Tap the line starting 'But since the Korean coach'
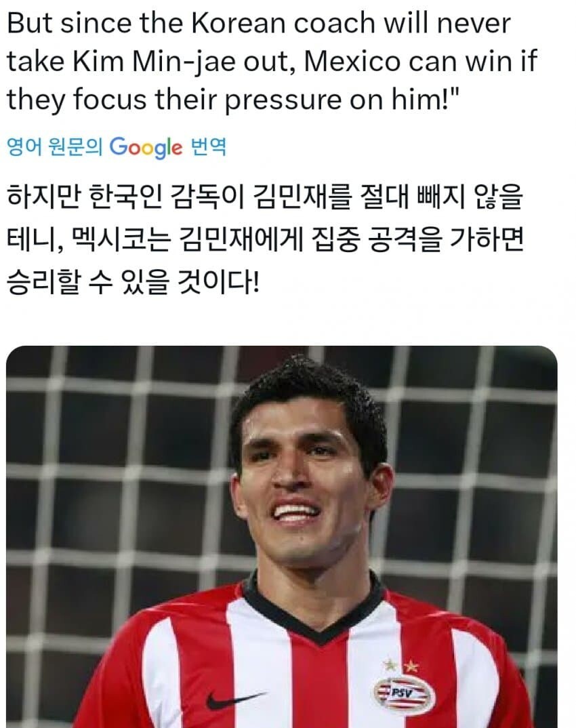576x728 pixels. coord(259,23)
